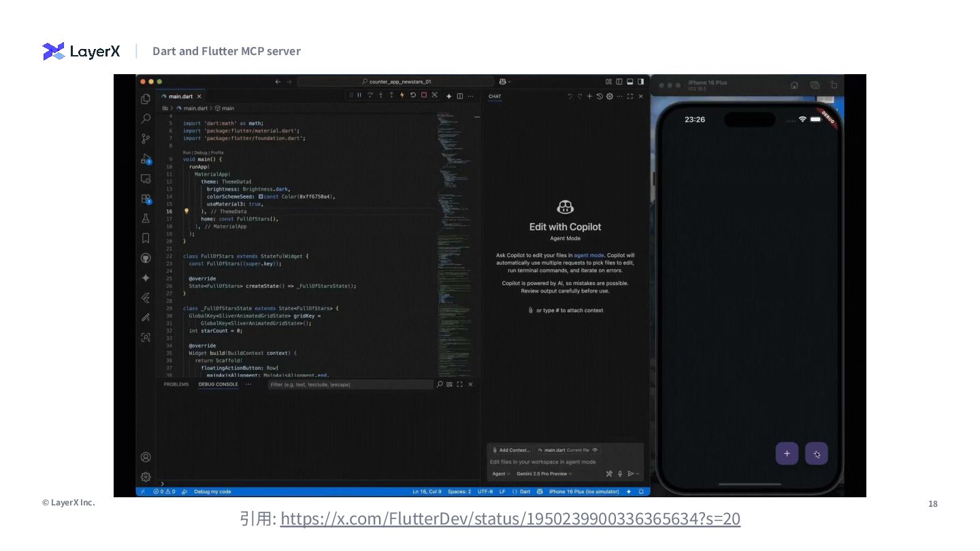Tap the plus button in iPhone simulator

coord(787,454)
